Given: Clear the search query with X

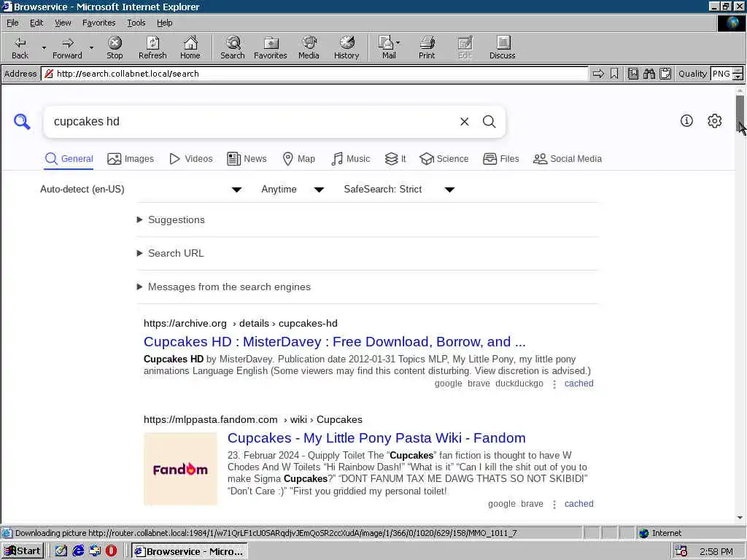Looking at the screenshot, I should pos(465,122).
